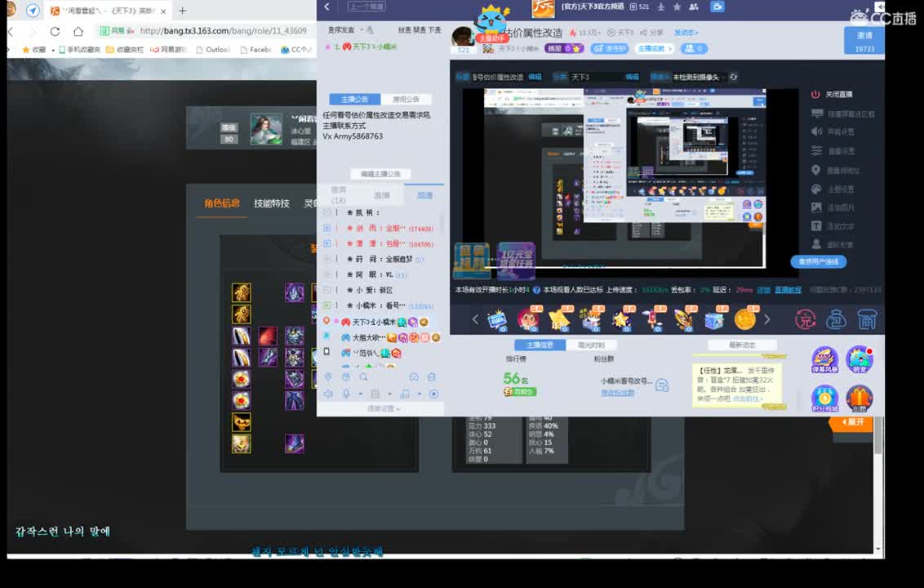Open the virtual avatar option
924x588 pixels.
pos(833,244)
